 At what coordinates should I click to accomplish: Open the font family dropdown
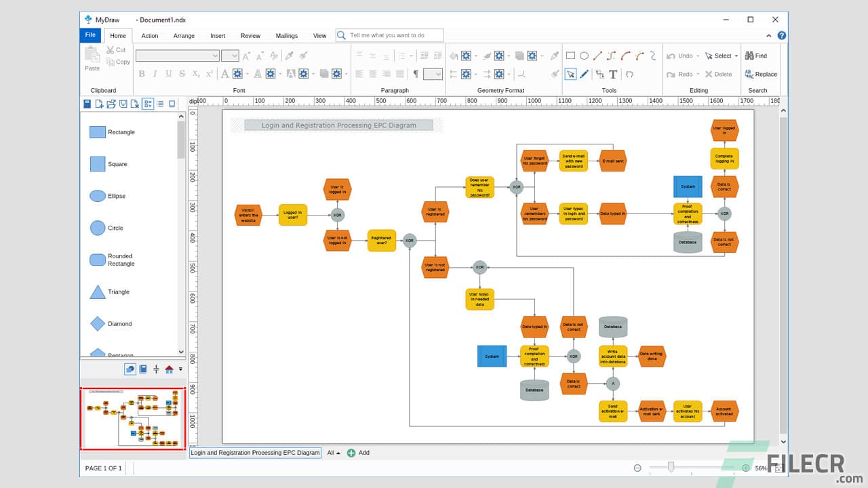(x=216, y=55)
